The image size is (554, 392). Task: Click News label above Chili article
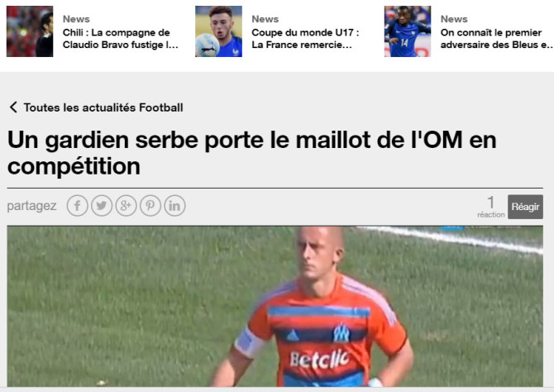[x=76, y=19]
